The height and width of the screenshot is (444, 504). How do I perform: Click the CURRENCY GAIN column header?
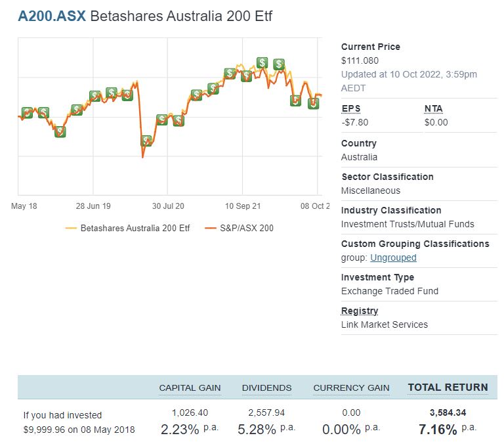coord(351,388)
